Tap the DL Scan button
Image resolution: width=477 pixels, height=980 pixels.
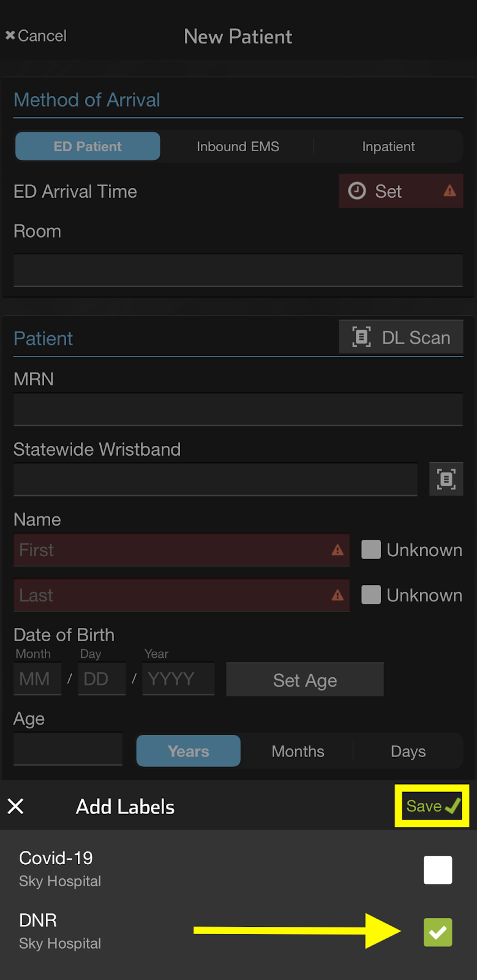401,337
